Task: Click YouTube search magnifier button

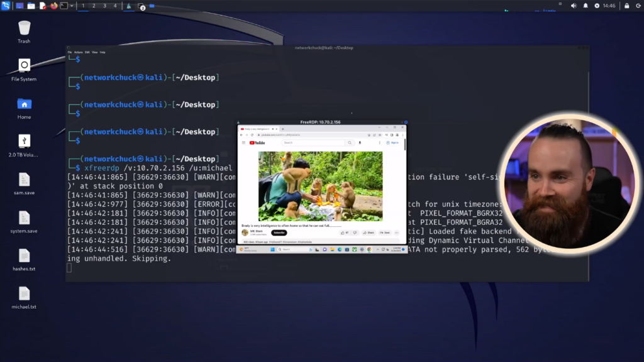Action: click(x=350, y=143)
